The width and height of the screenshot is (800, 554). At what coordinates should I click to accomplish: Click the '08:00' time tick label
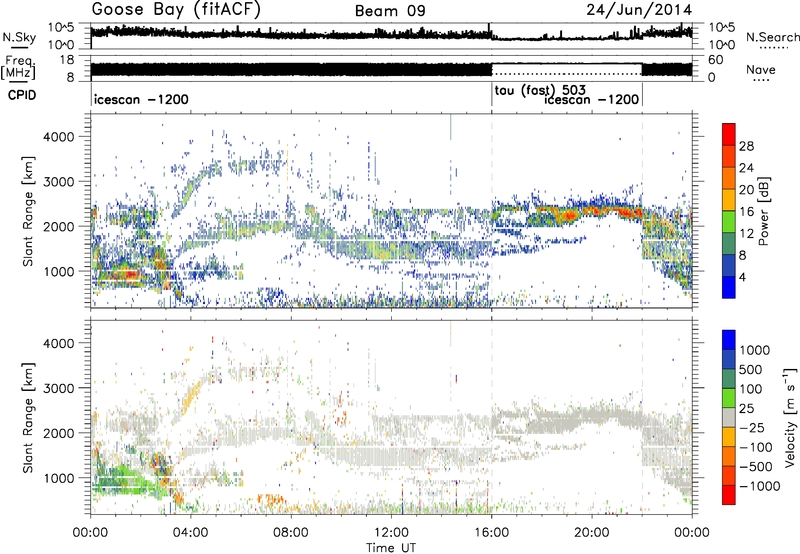[x=290, y=533]
